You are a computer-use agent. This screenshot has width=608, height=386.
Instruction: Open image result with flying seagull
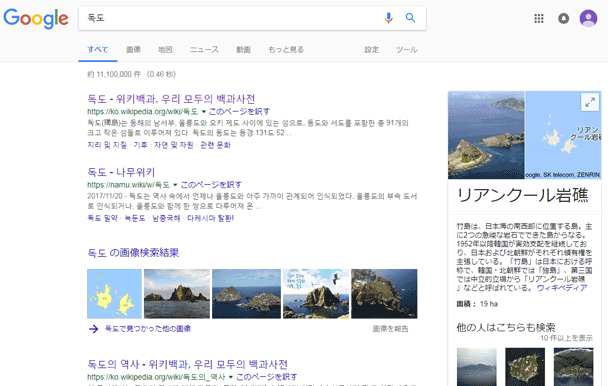316,294
